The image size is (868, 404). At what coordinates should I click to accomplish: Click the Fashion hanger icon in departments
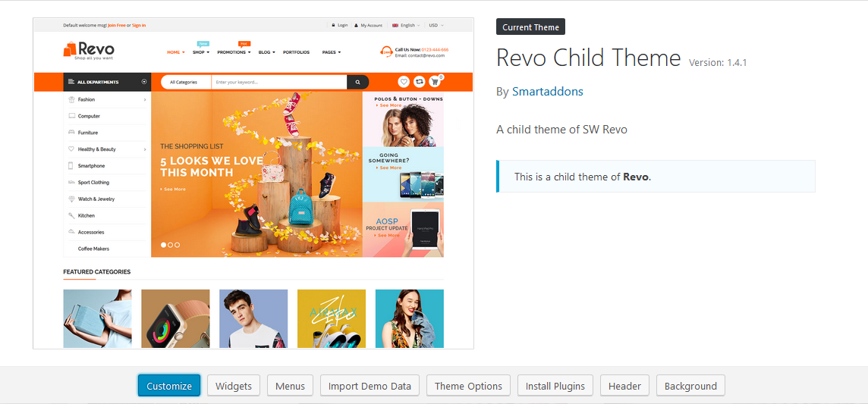pos(71,99)
